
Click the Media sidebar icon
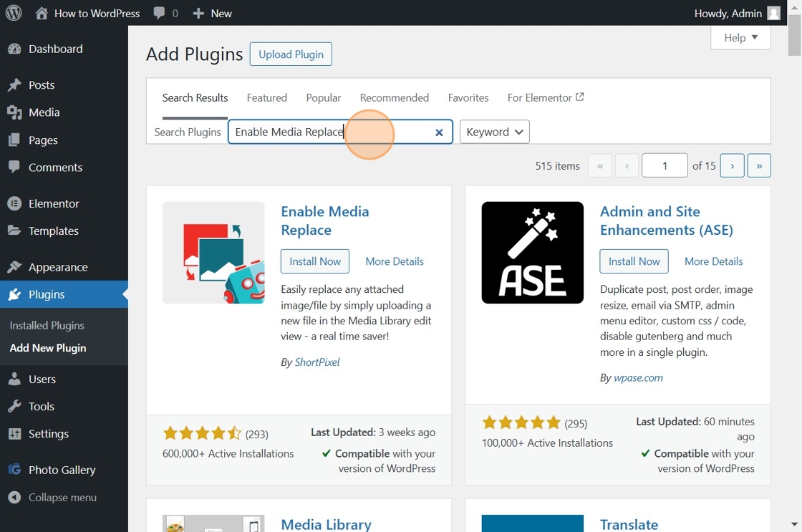pyautogui.click(x=14, y=112)
